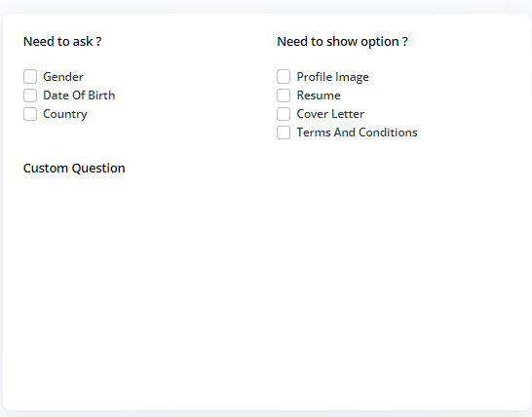
Task: Click the Terms And Conditions label text
Action: click(358, 133)
